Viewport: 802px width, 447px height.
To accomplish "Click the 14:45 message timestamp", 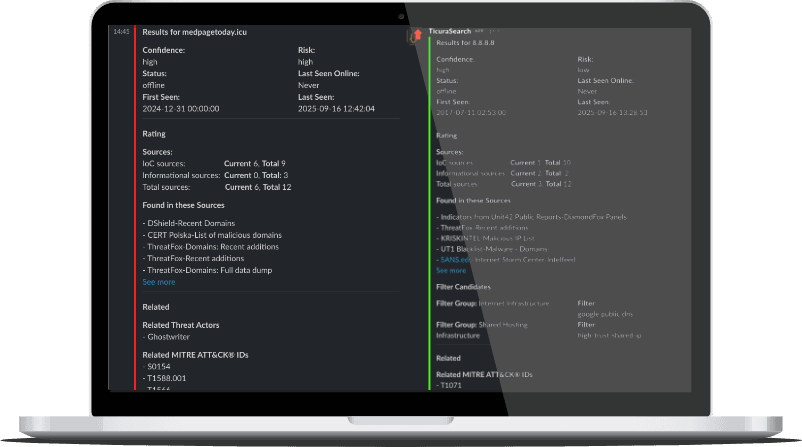I will tap(121, 32).
